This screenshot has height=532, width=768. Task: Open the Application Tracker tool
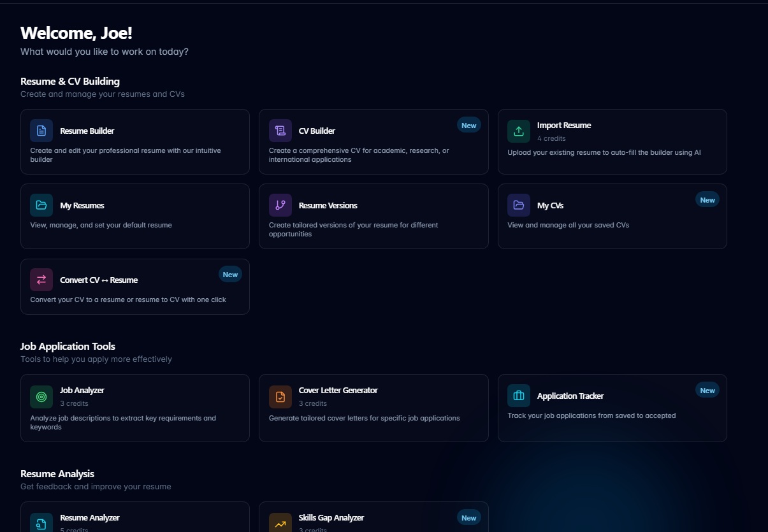(612, 408)
